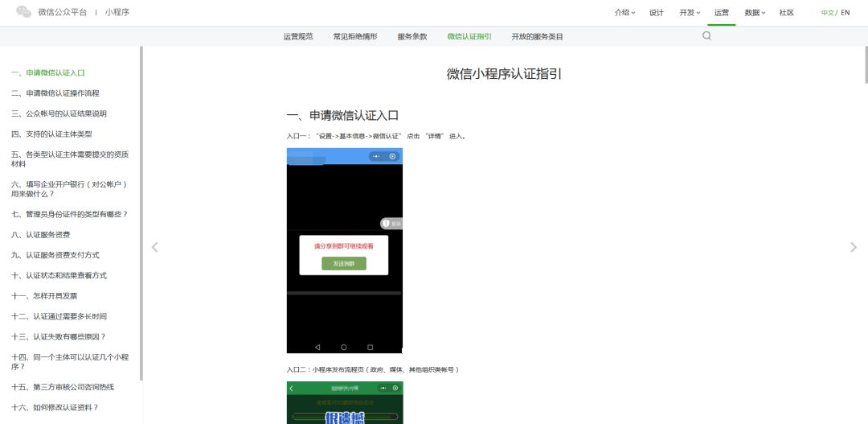This screenshot has height=424, width=868.
Task: Go to previous page arrow
Action: [x=155, y=247]
